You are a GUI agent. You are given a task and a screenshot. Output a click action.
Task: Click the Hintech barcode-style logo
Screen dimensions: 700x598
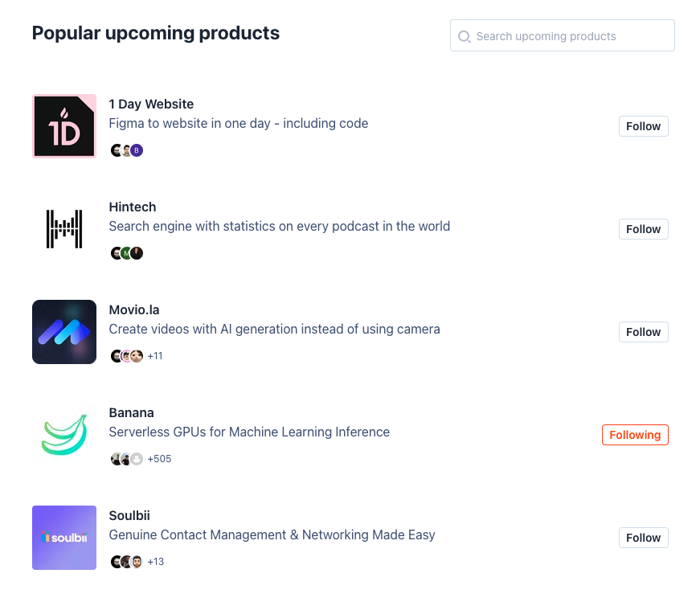tap(64, 229)
